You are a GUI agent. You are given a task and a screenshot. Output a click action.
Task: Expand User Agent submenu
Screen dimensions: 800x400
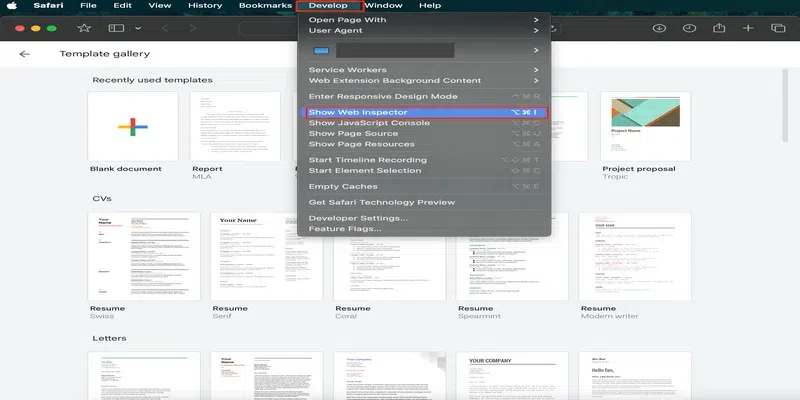pos(423,31)
